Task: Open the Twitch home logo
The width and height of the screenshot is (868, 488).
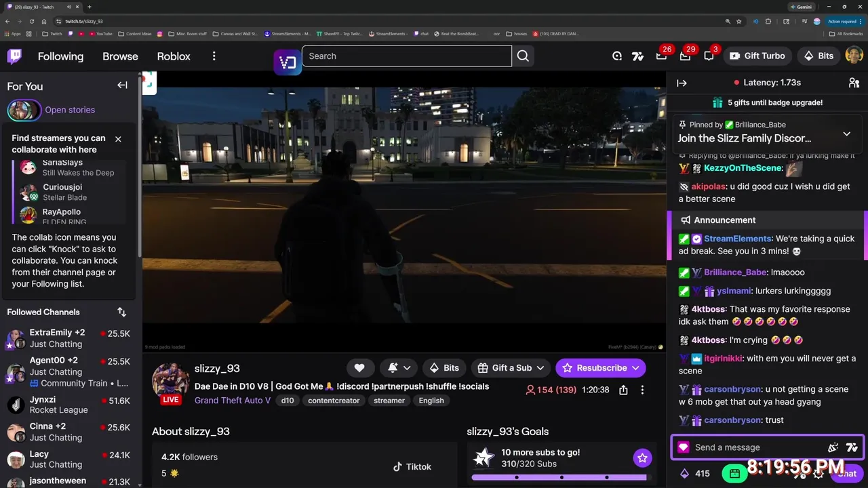Action: 14,56
